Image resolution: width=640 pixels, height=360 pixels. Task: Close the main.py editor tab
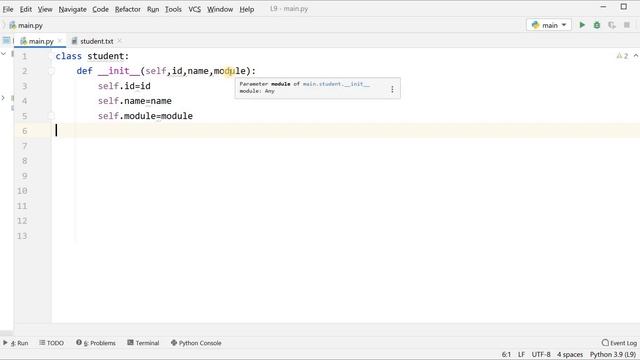[60, 41]
